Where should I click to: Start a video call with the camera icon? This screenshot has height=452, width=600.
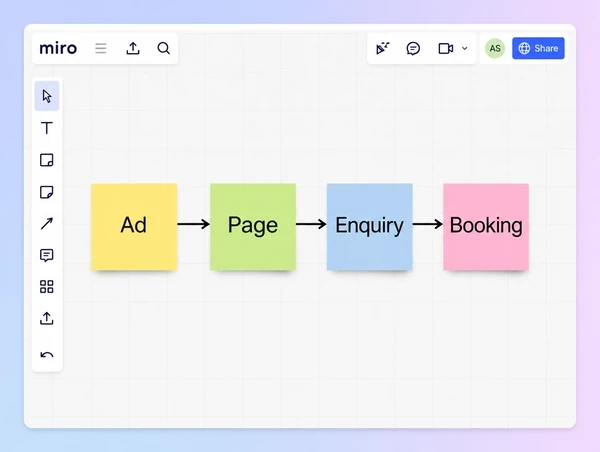coord(446,49)
